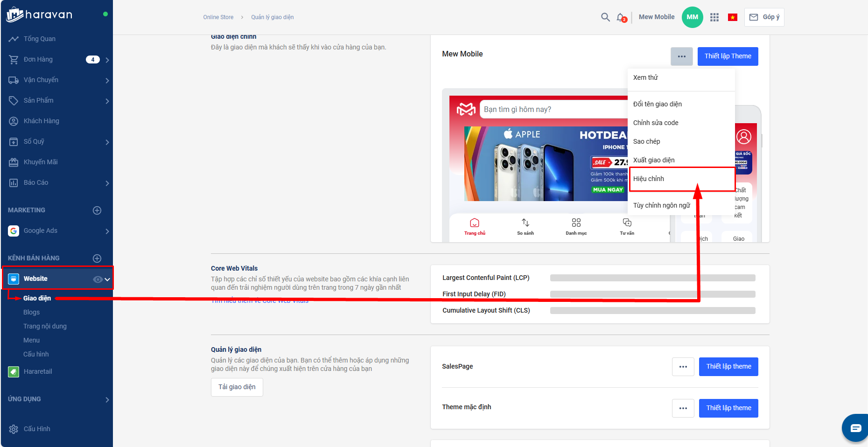Viewport: 868px width, 447px height.
Task: Click the Sổ Quỹ icon
Action: 14,141
